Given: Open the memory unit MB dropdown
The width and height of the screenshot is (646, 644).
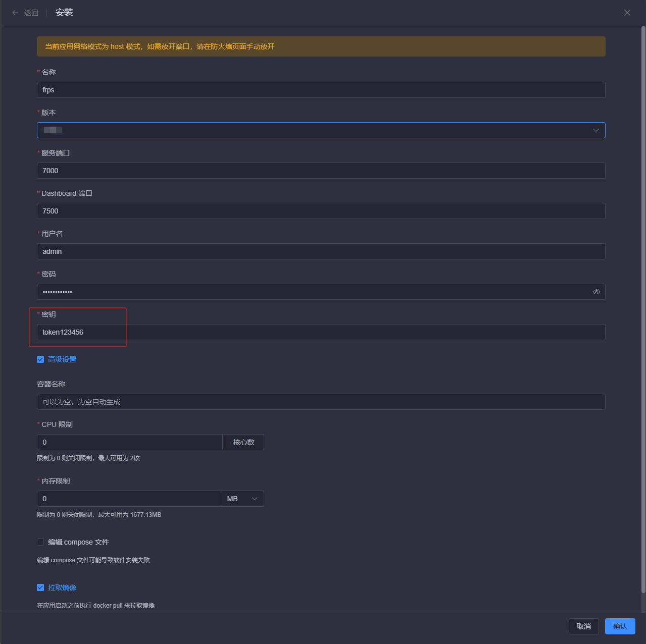Looking at the screenshot, I should [242, 499].
